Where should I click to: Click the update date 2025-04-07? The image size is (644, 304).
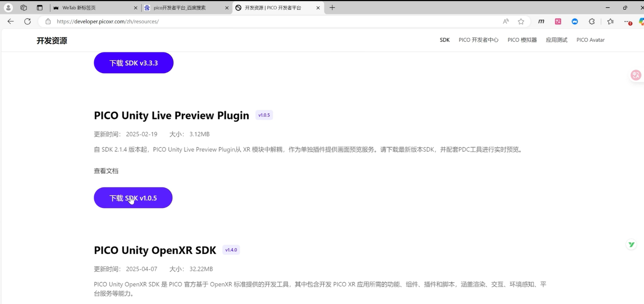(x=142, y=269)
